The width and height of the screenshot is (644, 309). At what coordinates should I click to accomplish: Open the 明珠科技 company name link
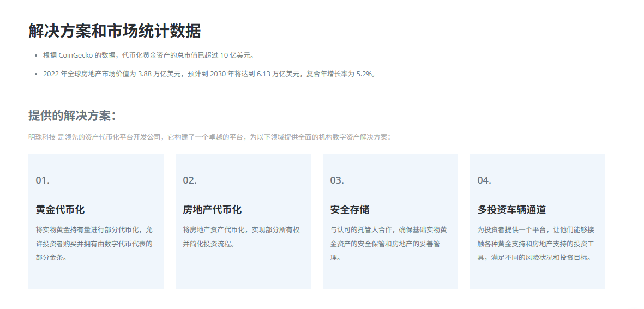click(42, 137)
